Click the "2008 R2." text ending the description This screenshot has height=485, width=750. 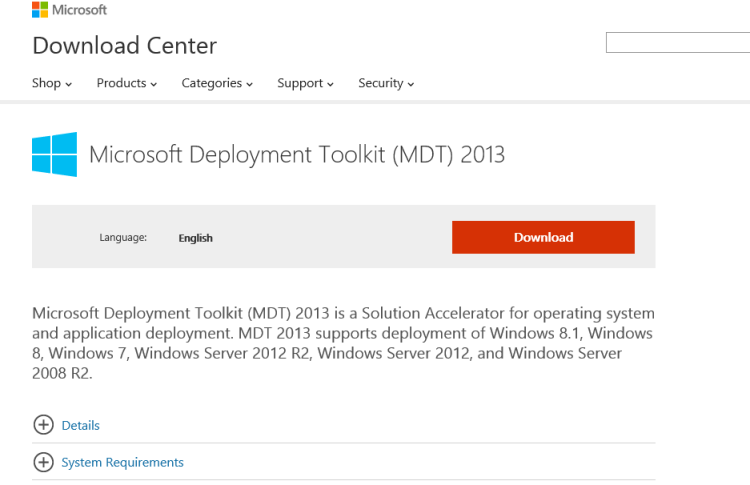[62, 373]
